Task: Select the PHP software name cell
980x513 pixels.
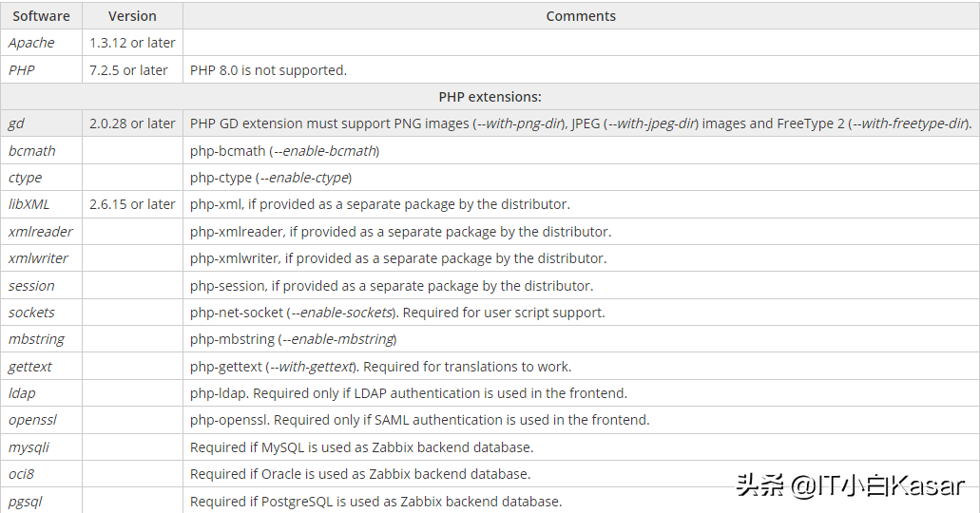Action: (x=21, y=70)
